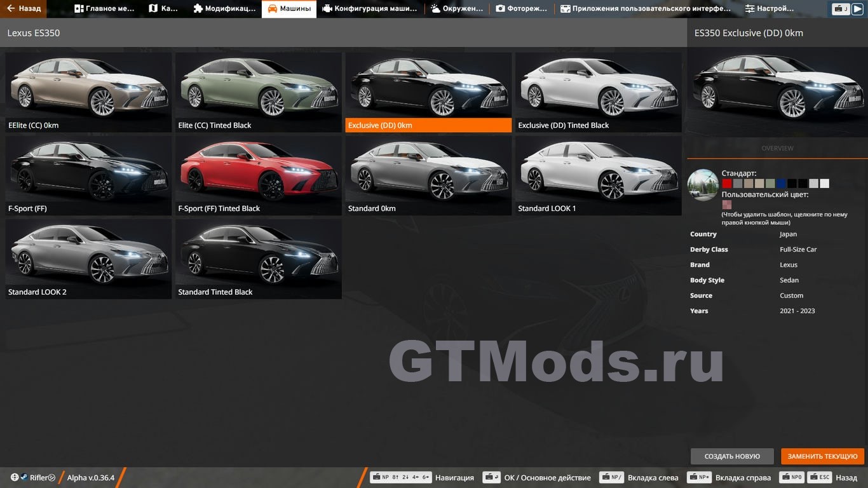The image size is (868, 488).
Task: Switch to the Модификации tab
Action: (224, 9)
